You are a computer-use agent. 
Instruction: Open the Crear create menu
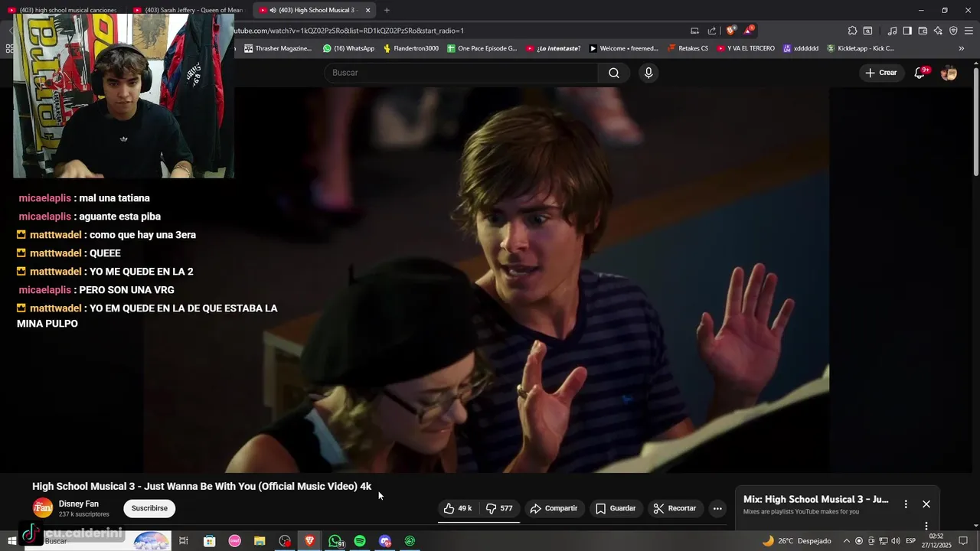[x=880, y=73]
